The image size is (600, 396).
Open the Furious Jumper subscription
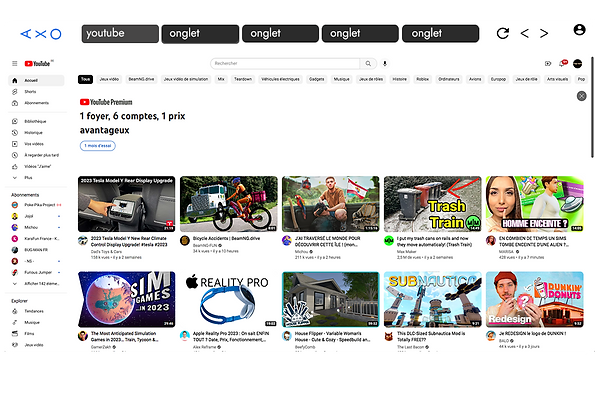click(x=36, y=272)
